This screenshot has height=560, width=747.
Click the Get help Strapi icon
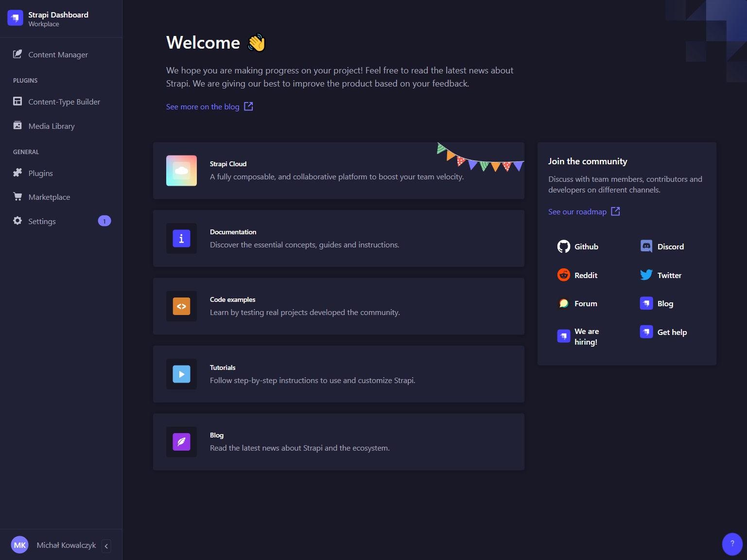click(x=646, y=332)
